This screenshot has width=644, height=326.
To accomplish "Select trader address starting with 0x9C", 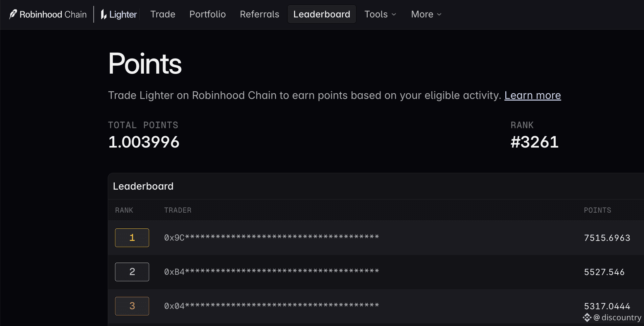I will tap(272, 237).
